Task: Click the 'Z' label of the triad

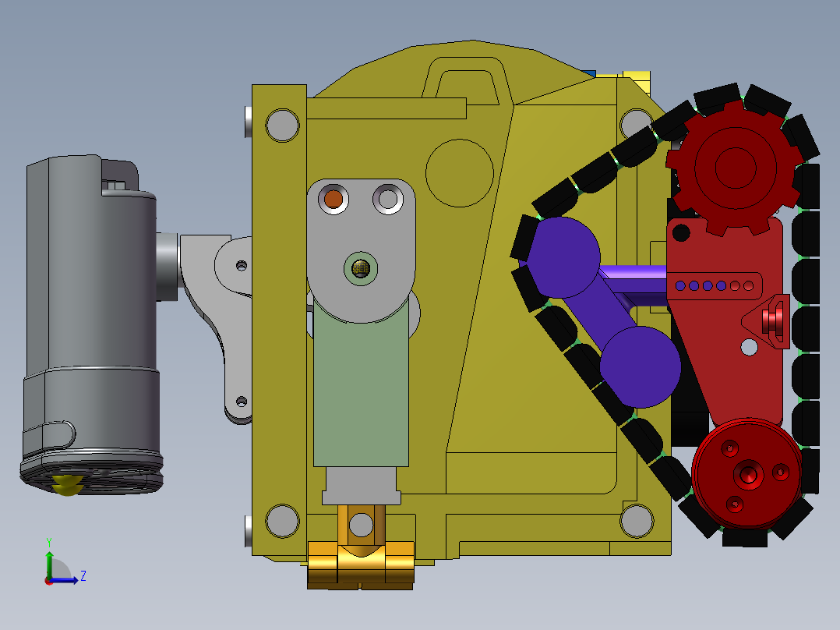Action: coord(83,576)
